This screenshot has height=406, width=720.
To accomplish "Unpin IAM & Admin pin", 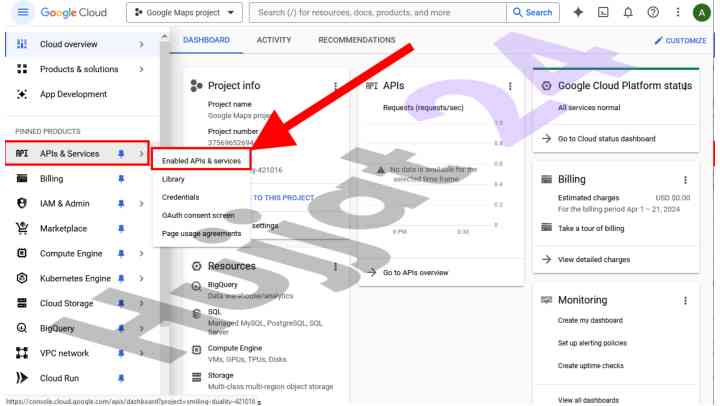I will [x=121, y=203].
